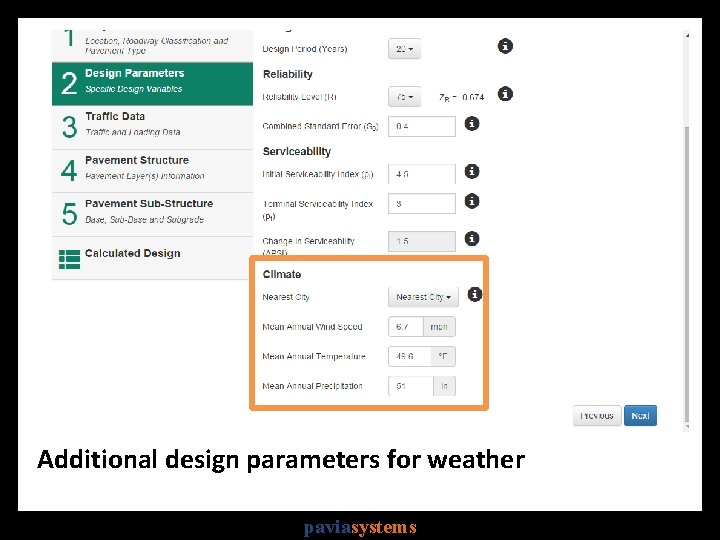The height and width of the screenshot is (540, 720).
Task: Click the Change in Serviceability field
Action: tap(422, 241)
